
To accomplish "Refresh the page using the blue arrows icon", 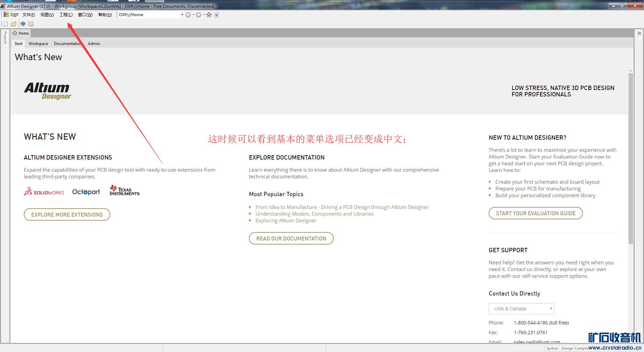I will click(x=217, y=15).
